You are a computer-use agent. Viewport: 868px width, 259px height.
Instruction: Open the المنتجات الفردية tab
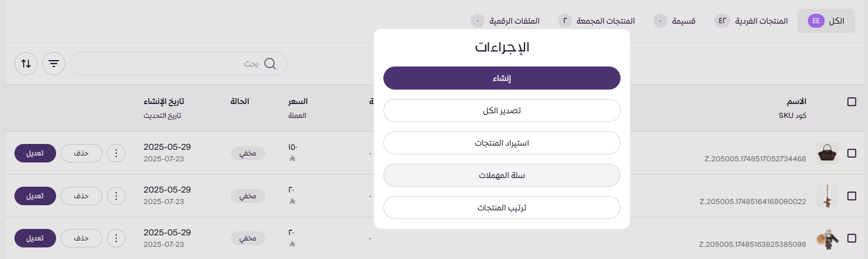tap(752, 21)
